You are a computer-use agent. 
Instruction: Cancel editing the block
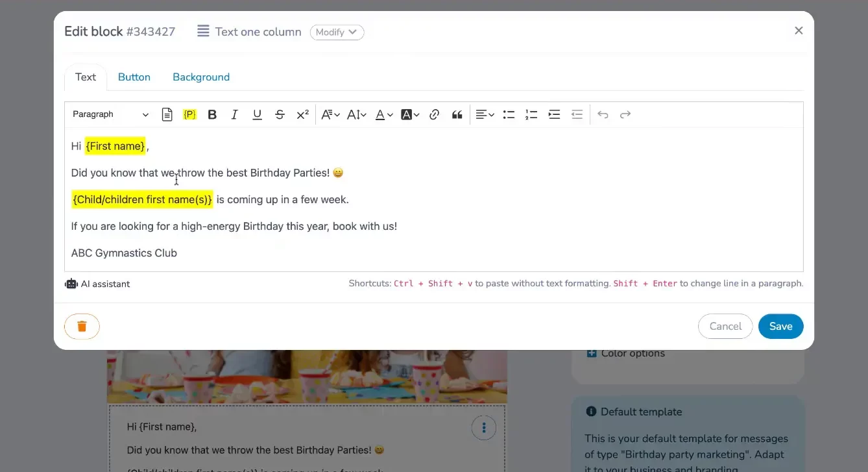725,326
